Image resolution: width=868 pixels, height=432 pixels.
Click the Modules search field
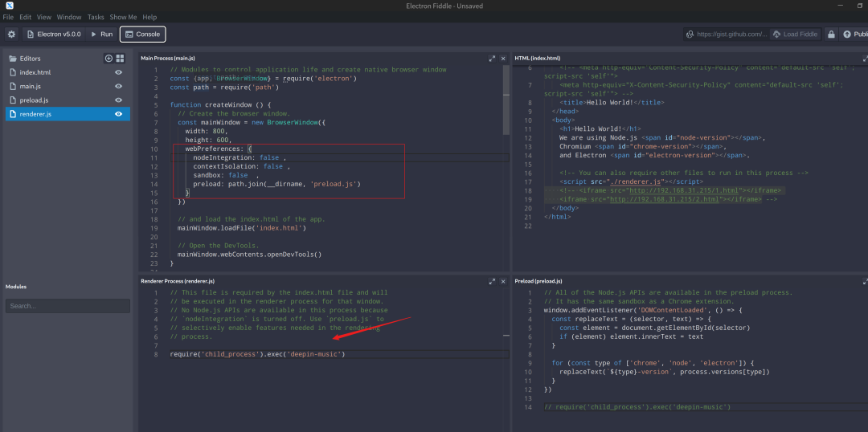pyautogui.click(x=67, y=306)
